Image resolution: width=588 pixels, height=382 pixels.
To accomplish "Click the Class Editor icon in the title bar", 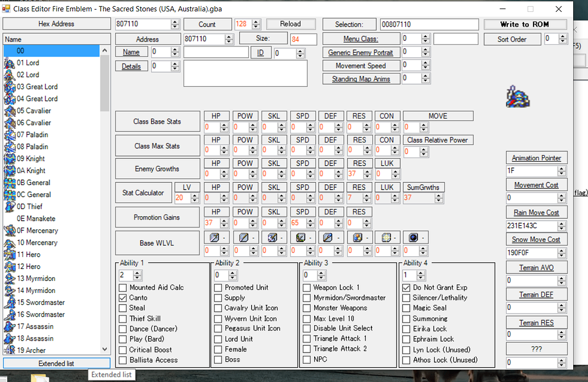I will click(6, 8).
